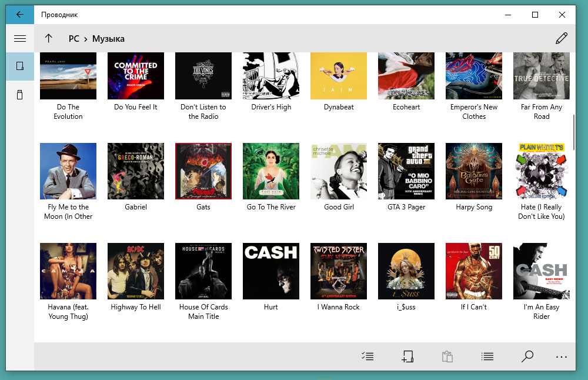Click the pencil edit path icon
The width and height of the screenshot is (588, 380).
click(x=562, y=38)
